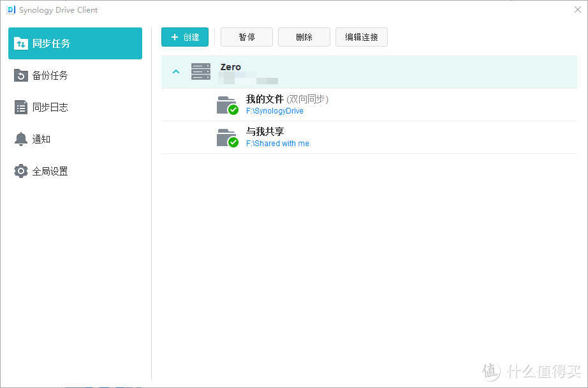Close the Synology Drive Client window
Image resolution: width=588 pixels, height=388 pixels.
[x=578, y=10]
